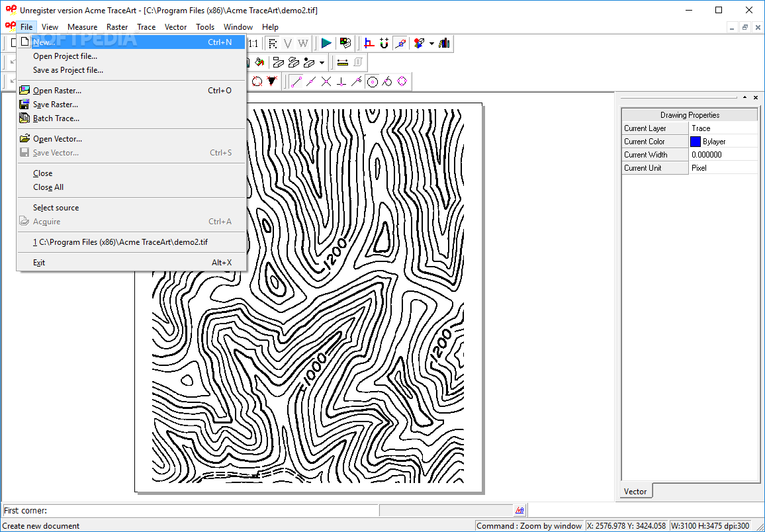Select the Current Layer value Trace
The width and height of the screenshot is (765, 532).
click(x=723, y=128)
